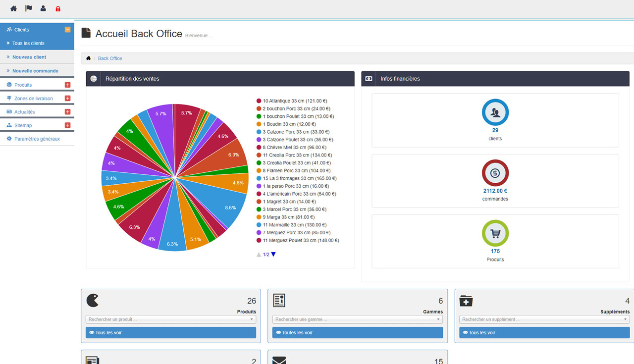Toggle 10 Atlantique 33 cm legend entry
This screenshot has height=364, width=634.
(294, 101)
